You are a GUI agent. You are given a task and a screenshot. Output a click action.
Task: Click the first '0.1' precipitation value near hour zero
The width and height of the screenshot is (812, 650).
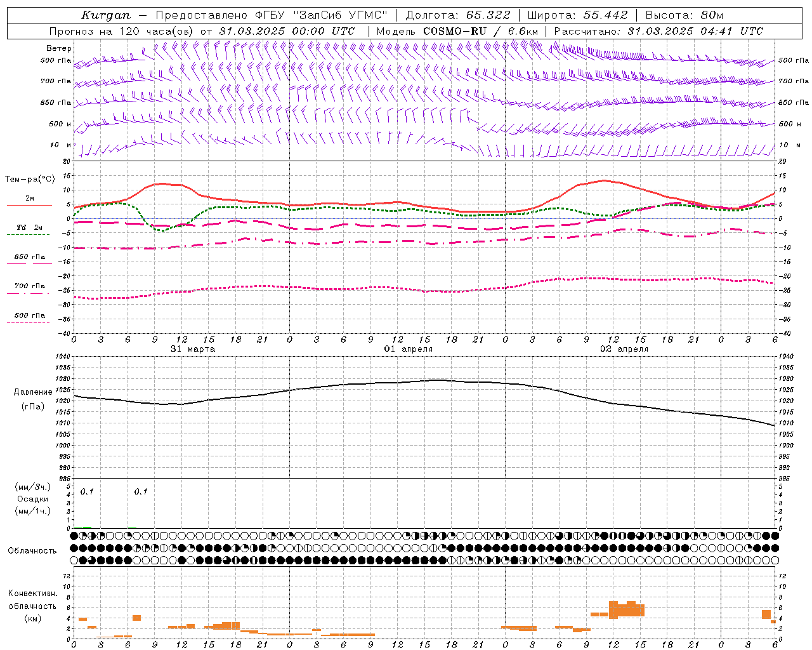click(x=87, y=492)
